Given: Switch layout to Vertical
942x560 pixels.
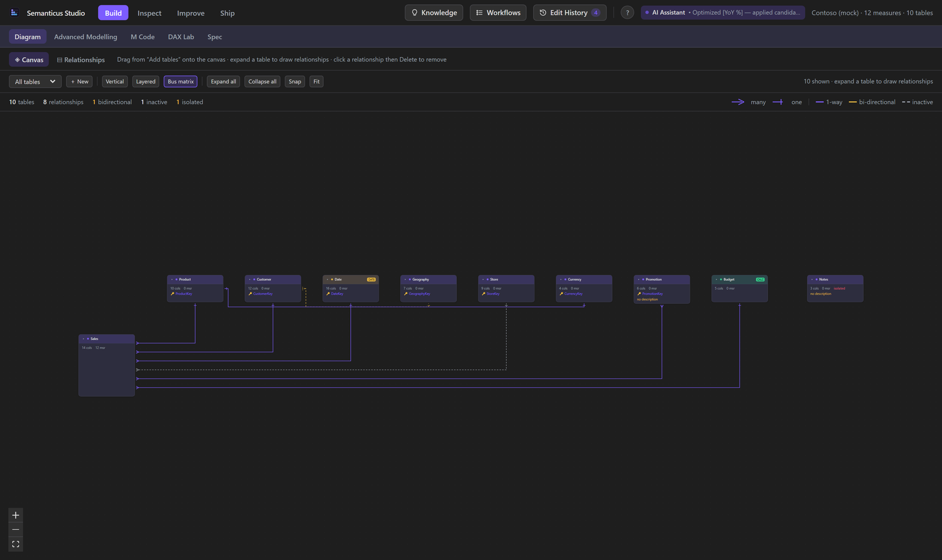Looking at the screenshot, I should [115, 82].
